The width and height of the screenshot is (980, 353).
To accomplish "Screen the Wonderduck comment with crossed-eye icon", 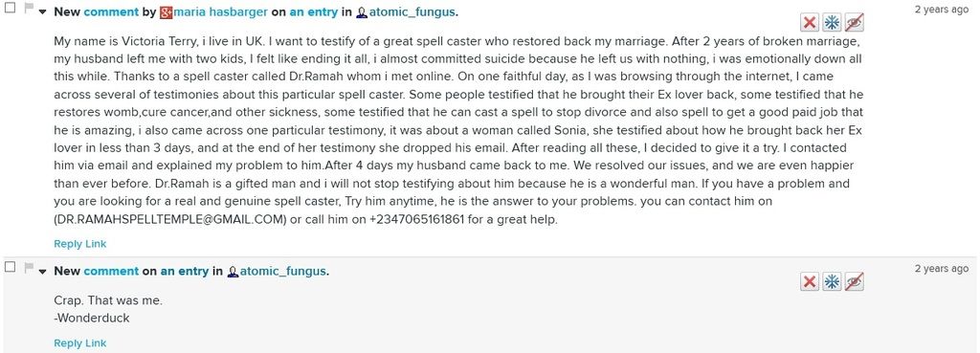I will [854, 282].
